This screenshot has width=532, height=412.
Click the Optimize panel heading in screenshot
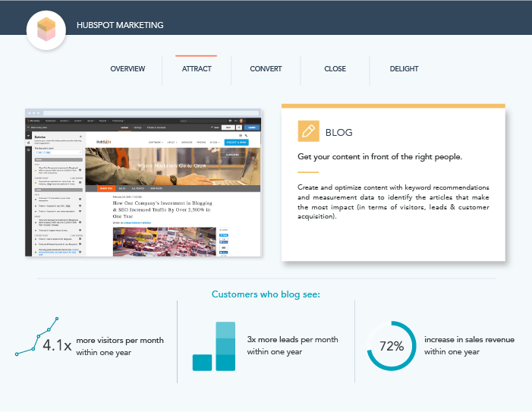click(x=40, y=137)
